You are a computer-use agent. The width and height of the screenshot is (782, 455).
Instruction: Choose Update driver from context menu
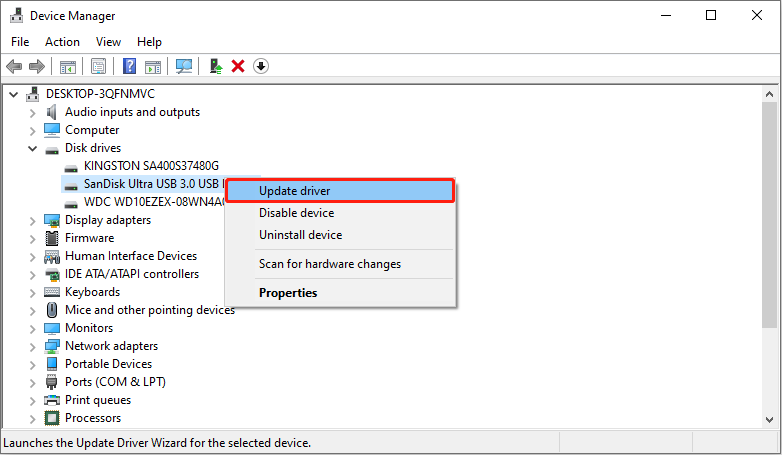pyautogui.click(x=340, y=191)
